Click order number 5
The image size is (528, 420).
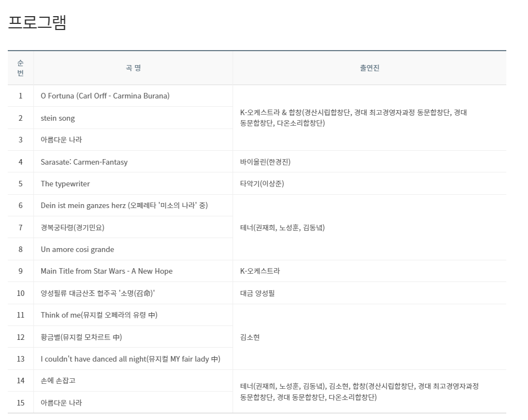coord(21,184)
